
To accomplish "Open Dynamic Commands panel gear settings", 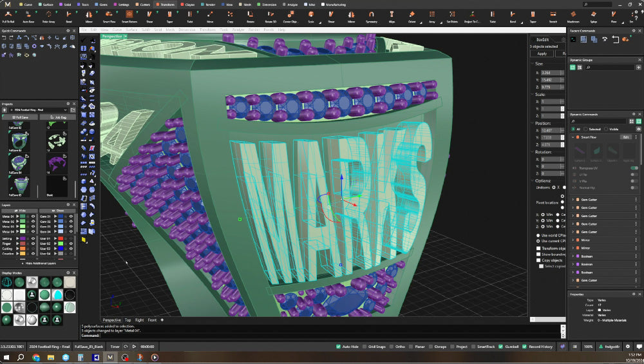I will coord(633,114).
